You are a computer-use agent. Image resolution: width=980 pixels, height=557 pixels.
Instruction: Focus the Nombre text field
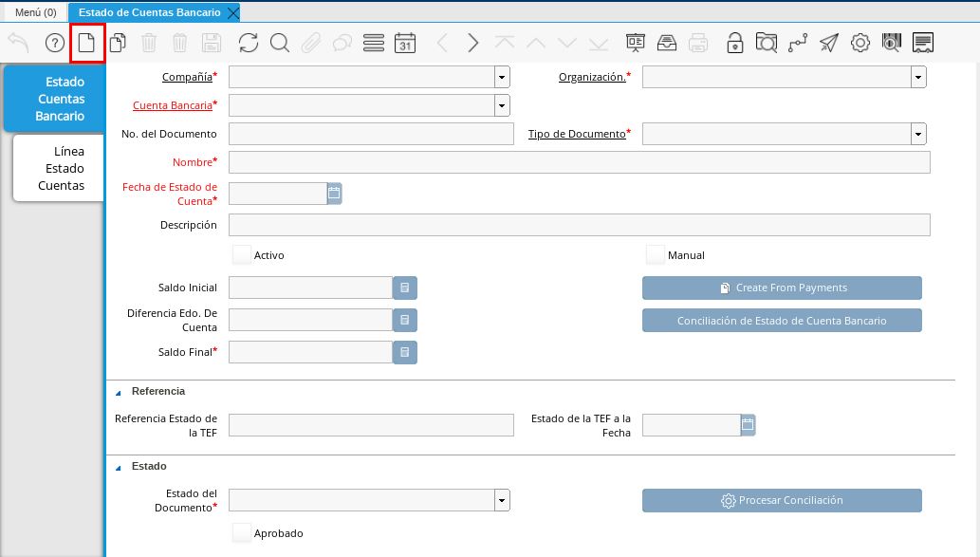pos(580,162)
